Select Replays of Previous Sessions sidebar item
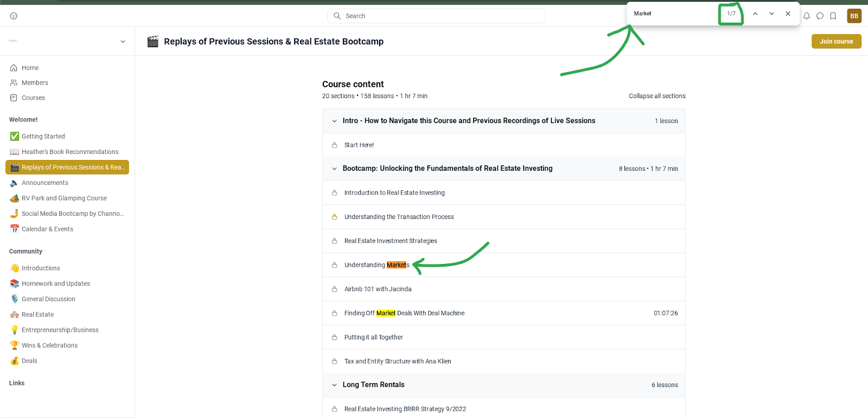The width and height of the screenshot is (868, 418). (67, 167)
